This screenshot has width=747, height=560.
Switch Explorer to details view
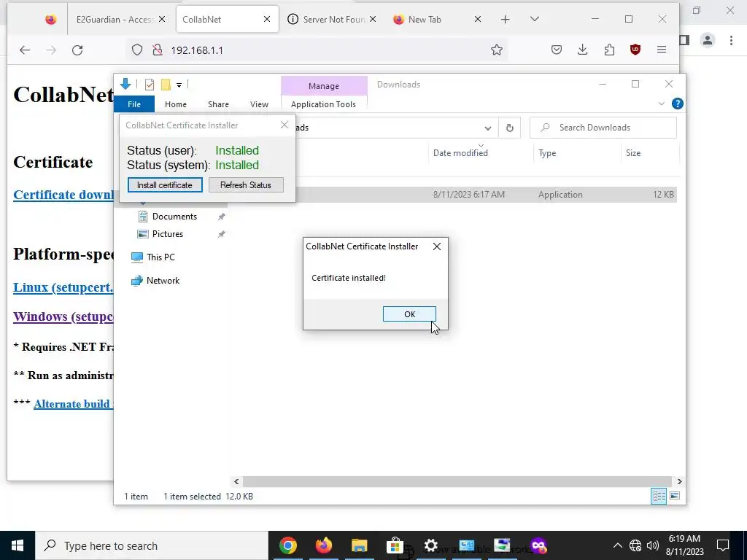click(659, 496)
